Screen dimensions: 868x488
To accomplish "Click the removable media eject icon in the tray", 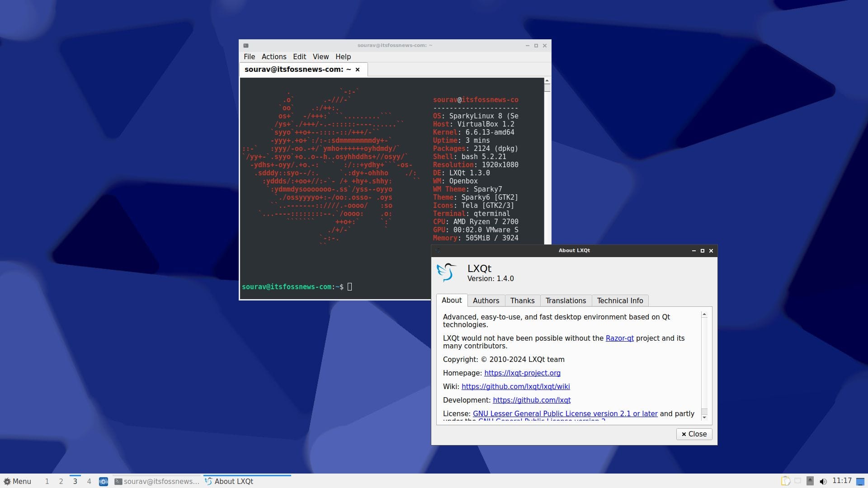I will click(x=810, y=481).
